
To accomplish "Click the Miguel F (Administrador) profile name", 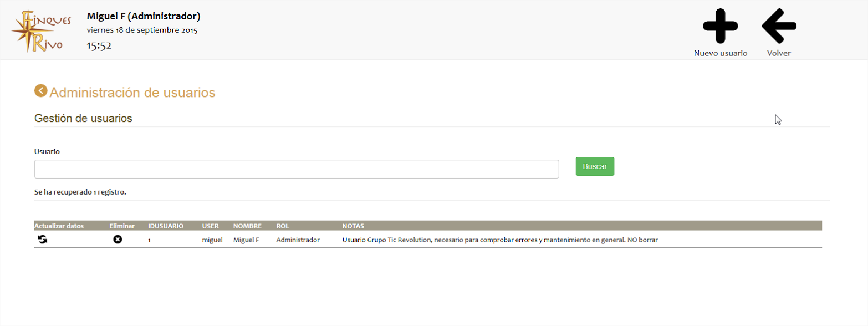I will point(144,16).
